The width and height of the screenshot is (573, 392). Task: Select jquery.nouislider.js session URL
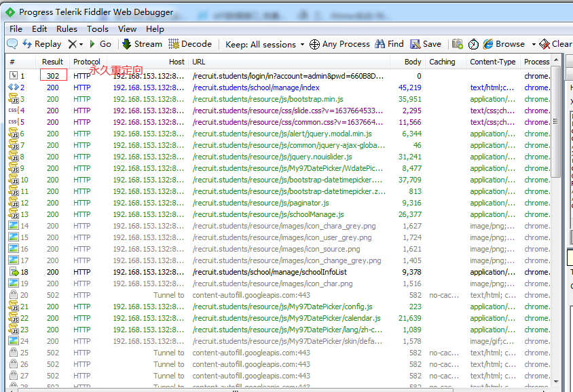[x=272, y=157]
